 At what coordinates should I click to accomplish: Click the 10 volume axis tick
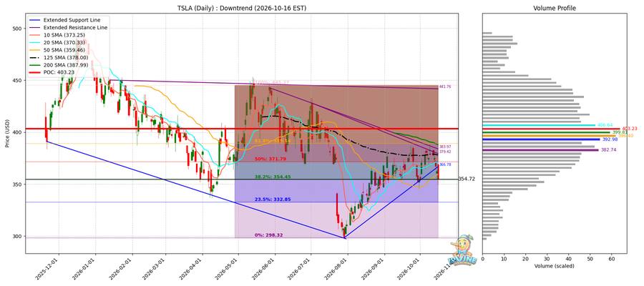pos(504,259)
